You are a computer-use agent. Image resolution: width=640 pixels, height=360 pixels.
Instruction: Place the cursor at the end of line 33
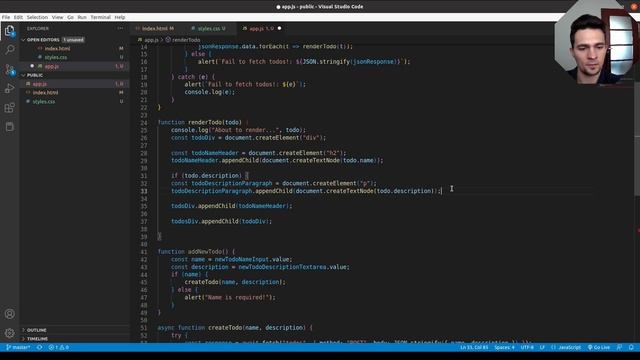pyautogui.click(x=442, y=191)
